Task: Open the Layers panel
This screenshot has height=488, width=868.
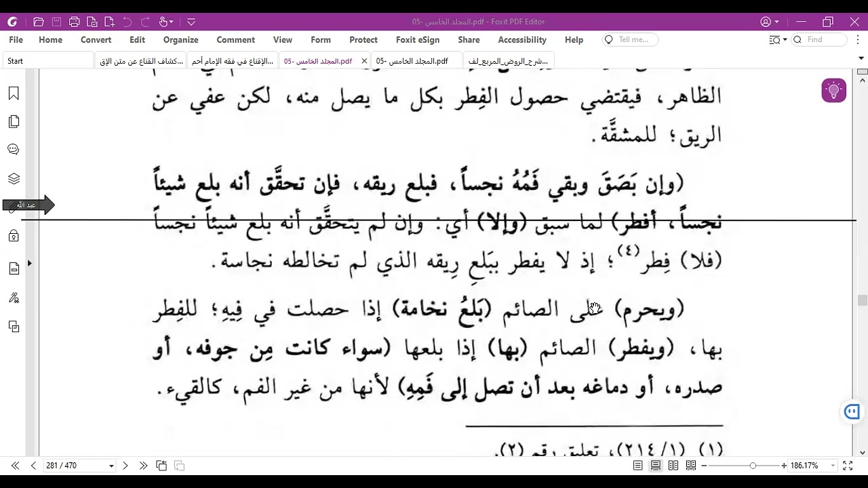Action: point(14,179)
